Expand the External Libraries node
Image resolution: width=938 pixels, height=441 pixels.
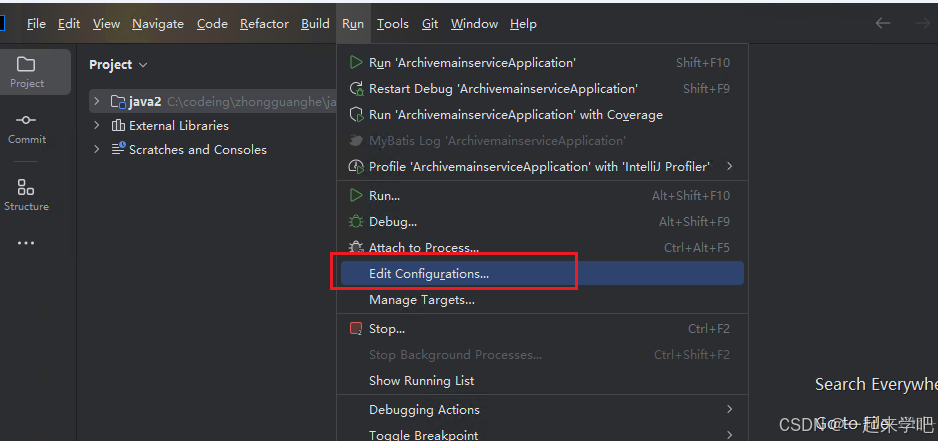(x=96, y=126)
